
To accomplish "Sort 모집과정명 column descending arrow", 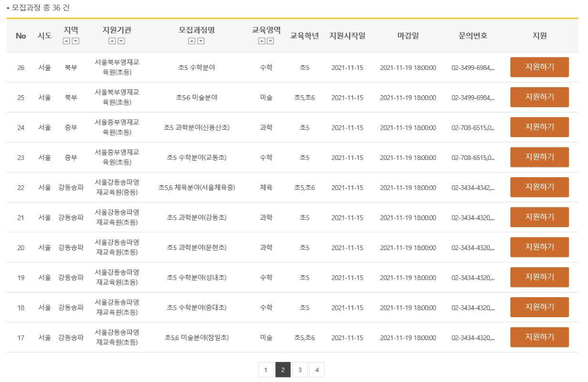I will click(x=201, y=41).
